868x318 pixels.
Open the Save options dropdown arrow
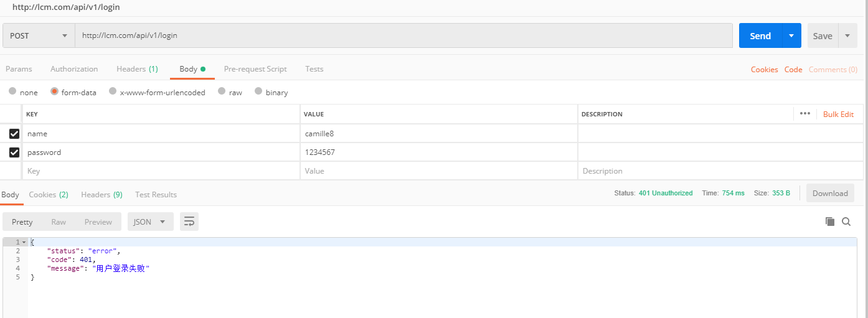coord(847,36)
